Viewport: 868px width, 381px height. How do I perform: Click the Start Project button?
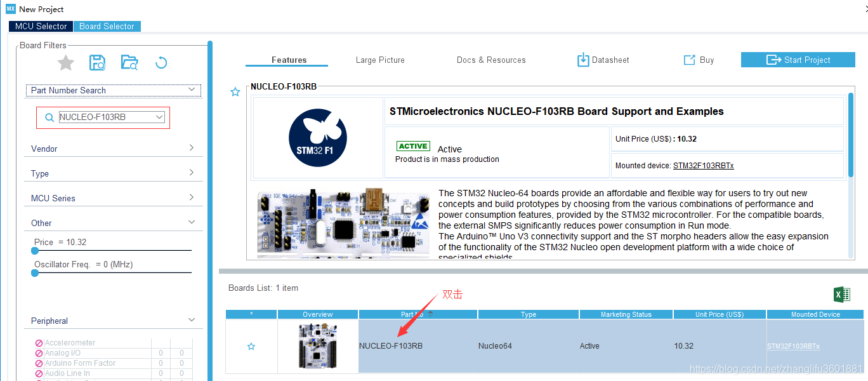pos(799,60)
